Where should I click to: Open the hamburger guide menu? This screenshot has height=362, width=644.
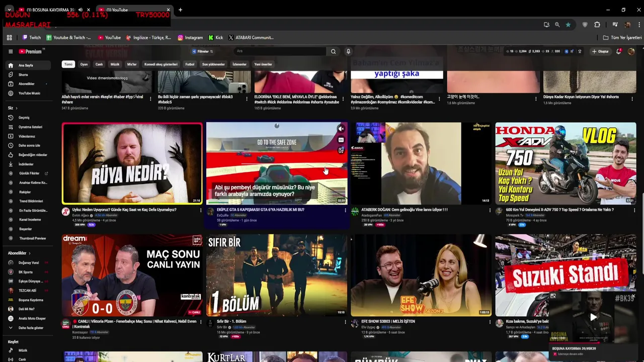point(11,51)
